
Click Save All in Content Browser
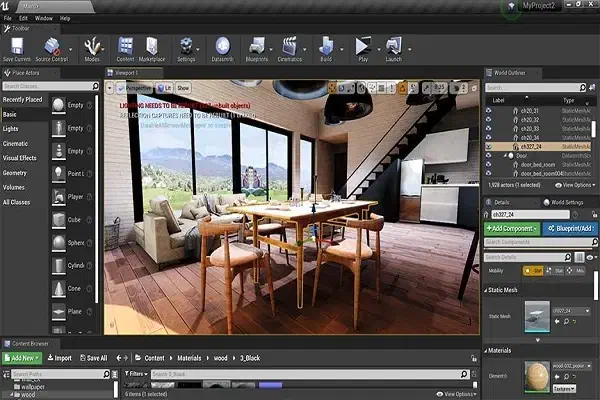coord(93,357)
